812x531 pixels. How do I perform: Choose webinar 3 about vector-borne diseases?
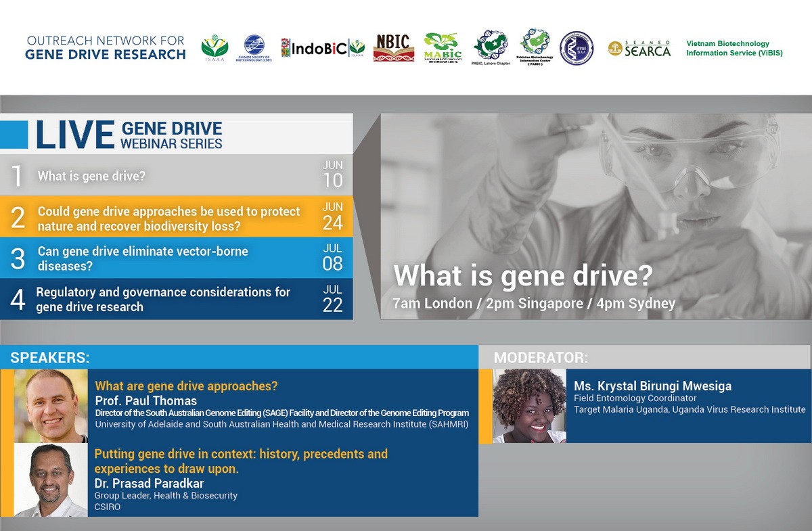point(143,258)
